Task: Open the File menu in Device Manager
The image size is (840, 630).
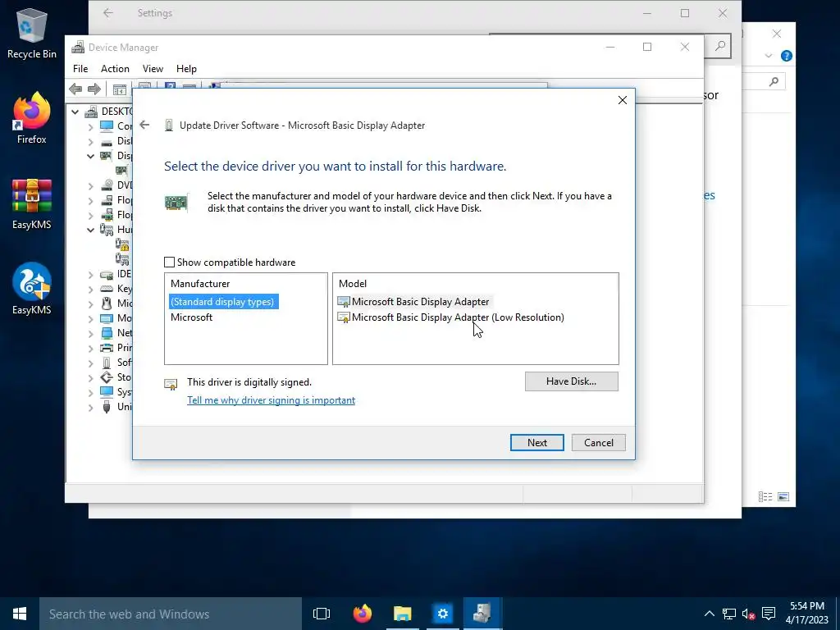Action: coord(80,69)
